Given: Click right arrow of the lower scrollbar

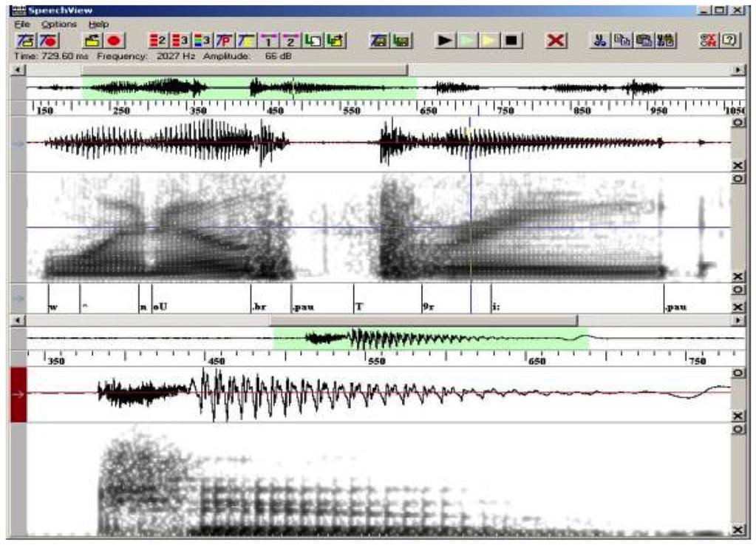Looking at the screenshot, I should (x=738, y=319).
